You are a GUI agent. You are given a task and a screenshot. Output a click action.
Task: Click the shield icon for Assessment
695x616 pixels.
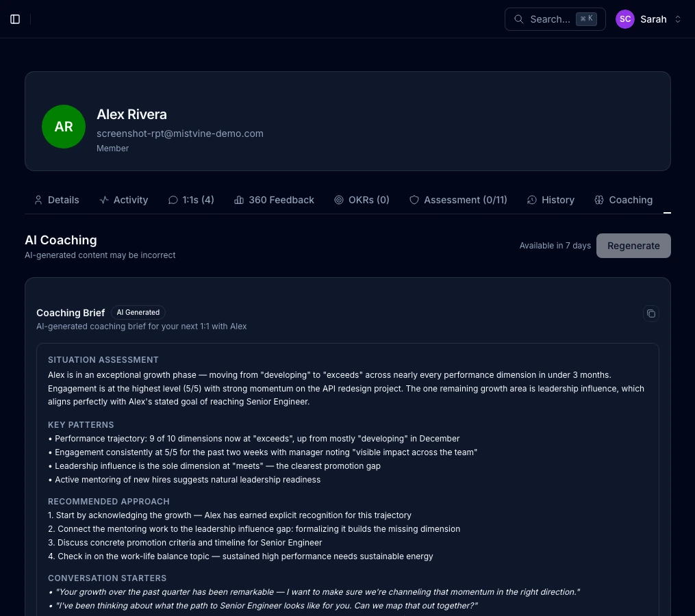pyautogui.click(x=414, y=200)
